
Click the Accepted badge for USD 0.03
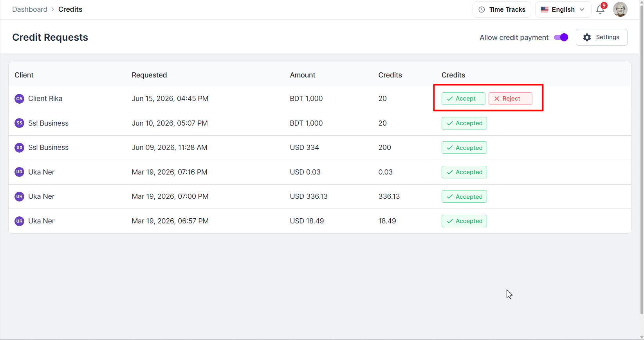464,172
